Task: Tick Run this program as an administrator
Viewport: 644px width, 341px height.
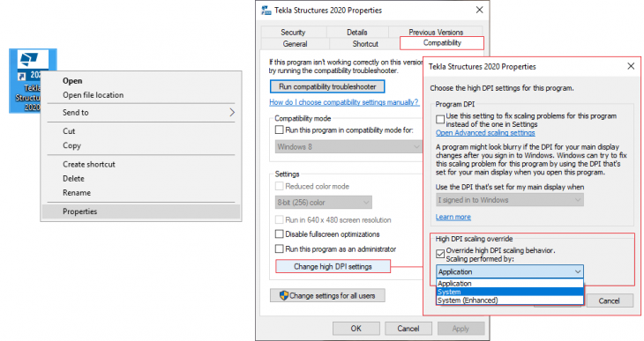Action: [280, 248]
